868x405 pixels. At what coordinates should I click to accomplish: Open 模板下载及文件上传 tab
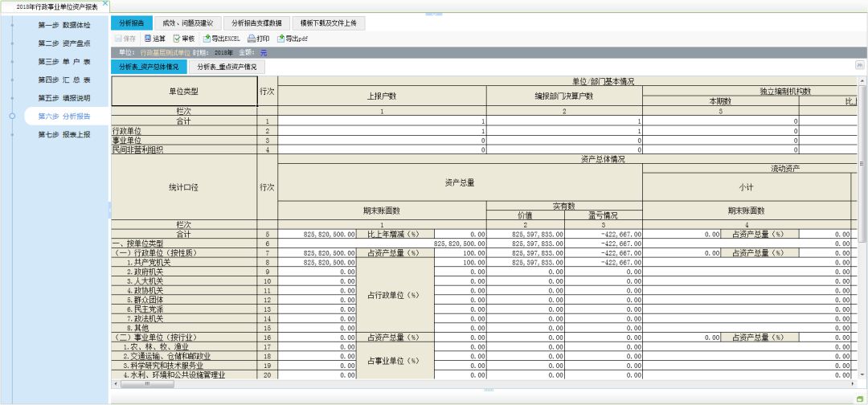pos(329,23)
